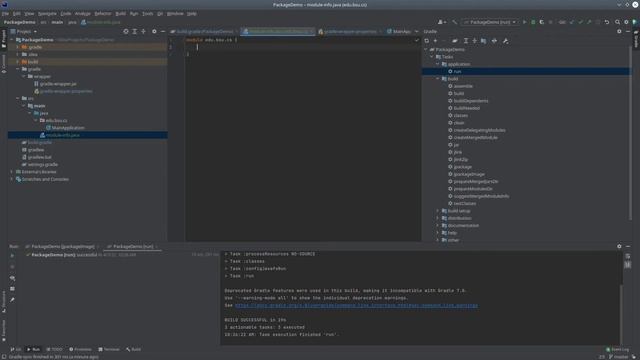
Task: Toggle Commit side tool window tab
Action: (x=4, y=64)
